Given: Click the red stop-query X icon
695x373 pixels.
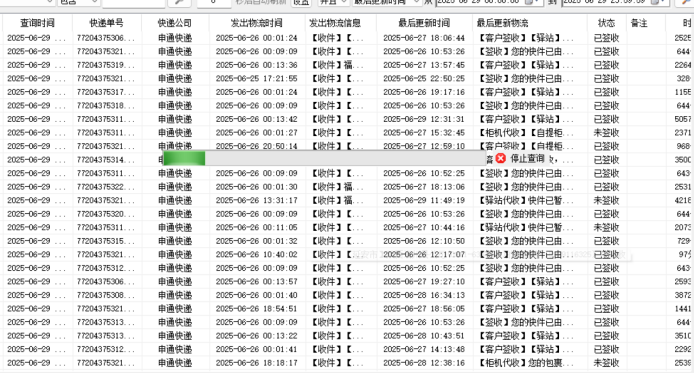Looking at the screenshot, I should click(501, 158).
